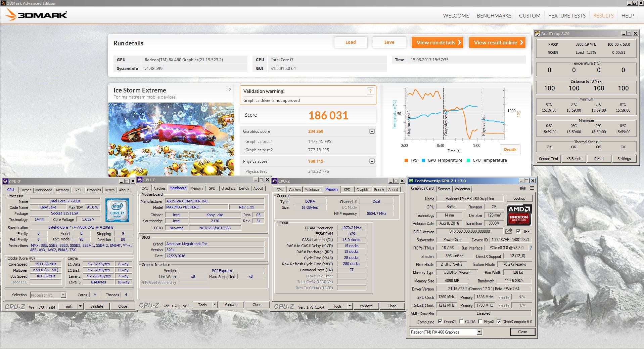Click the Intel Core i7 badge in CPU-Z
644x349 pixels.
click(117, 210)
